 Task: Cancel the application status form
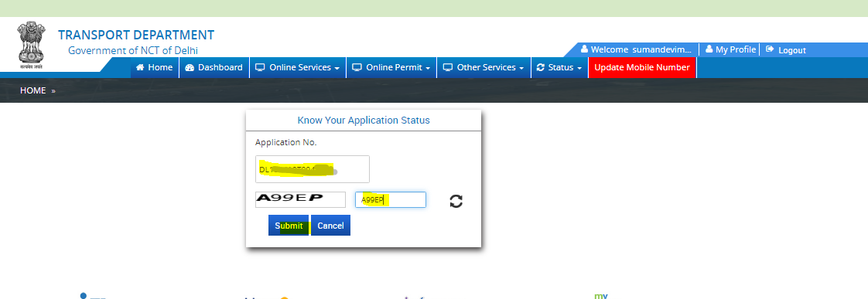click(x=330, y=226)
